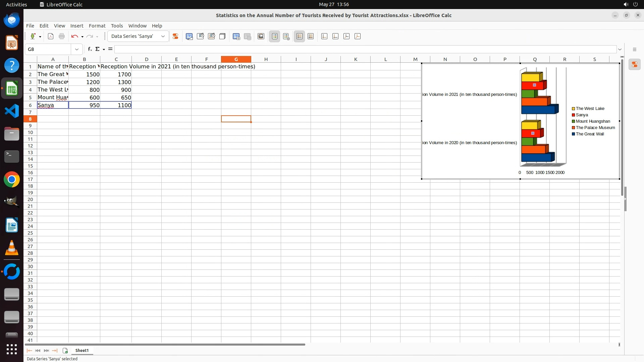Screen dimensions: 644x362
Task: Click Export as PDF icon
Action: [x=51, y=36]
